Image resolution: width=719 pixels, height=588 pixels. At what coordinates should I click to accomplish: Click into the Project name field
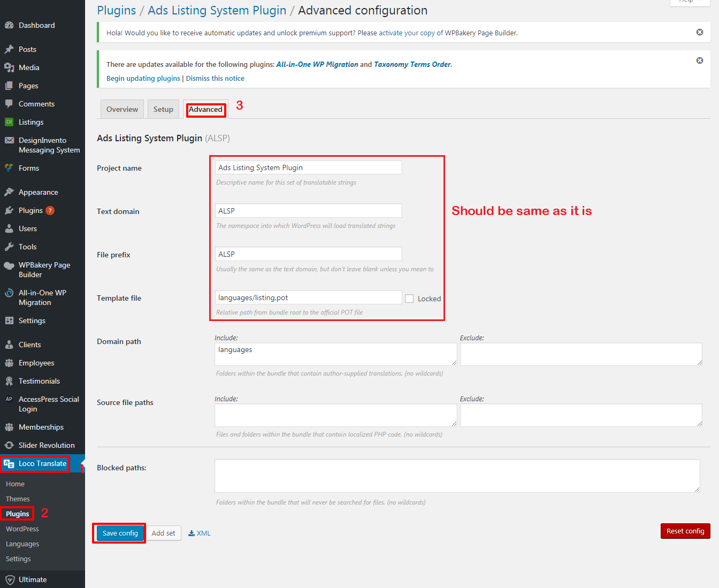click(x=308, y=167)
